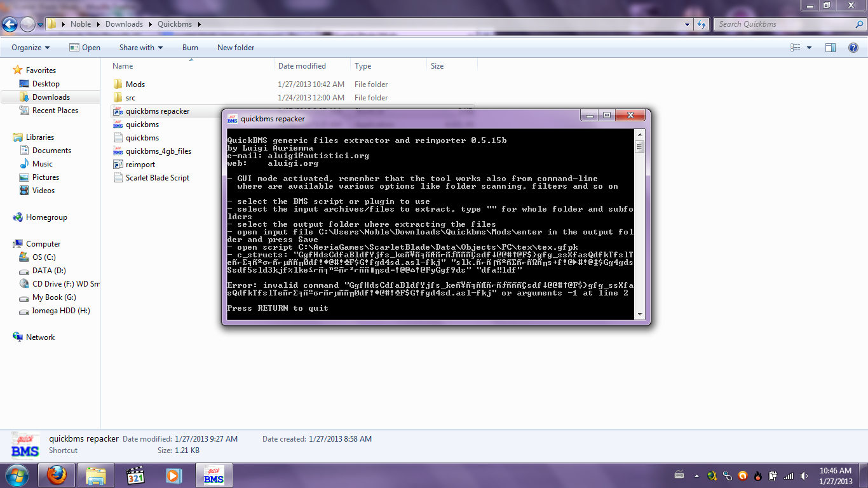
Task: Open Windows Media Player taskbar icon
Action: pos(173,475)
